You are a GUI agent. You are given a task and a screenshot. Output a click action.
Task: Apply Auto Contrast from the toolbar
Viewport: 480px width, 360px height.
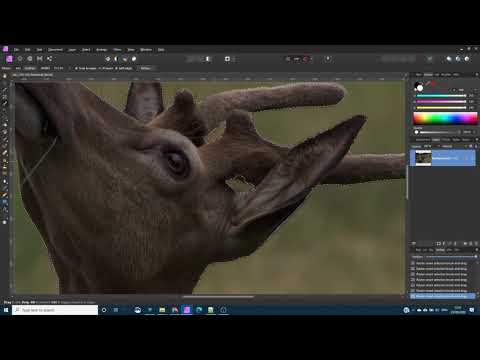click(116, 59)
